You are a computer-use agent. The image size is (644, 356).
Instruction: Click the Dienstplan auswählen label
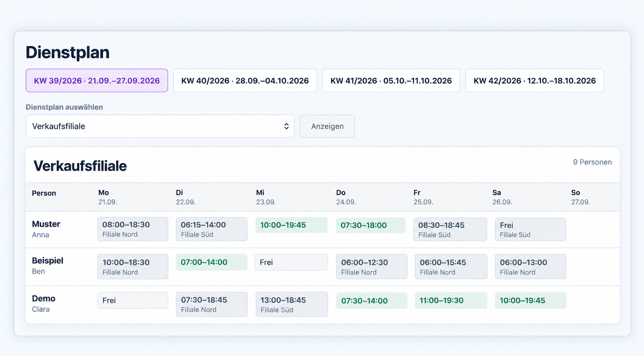[x=64, y=107]
